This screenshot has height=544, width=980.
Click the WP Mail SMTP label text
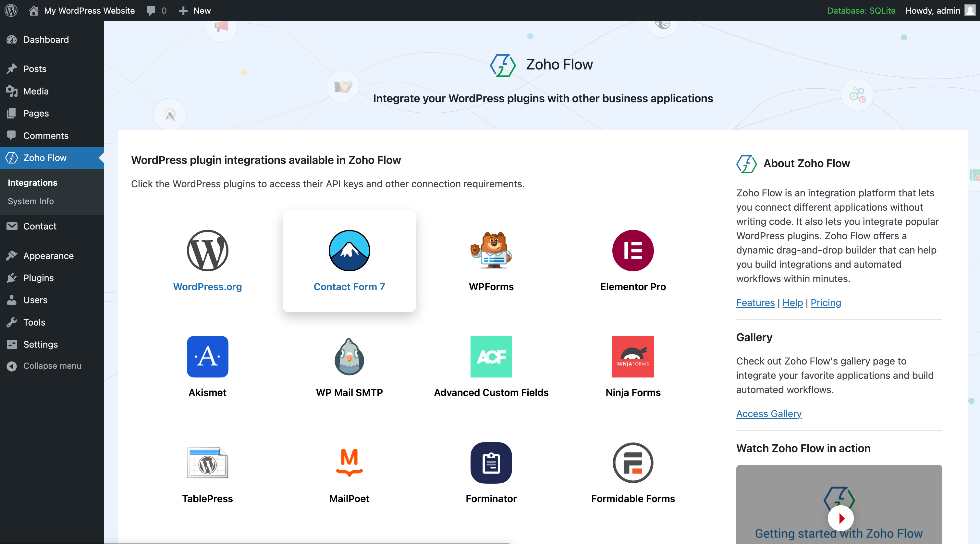pos(349,393)
